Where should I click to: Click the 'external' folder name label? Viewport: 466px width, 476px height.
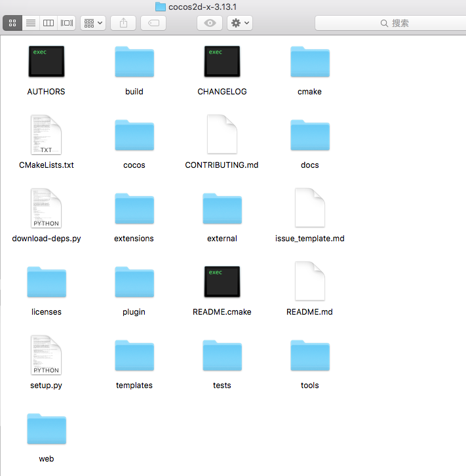(222, 239)
